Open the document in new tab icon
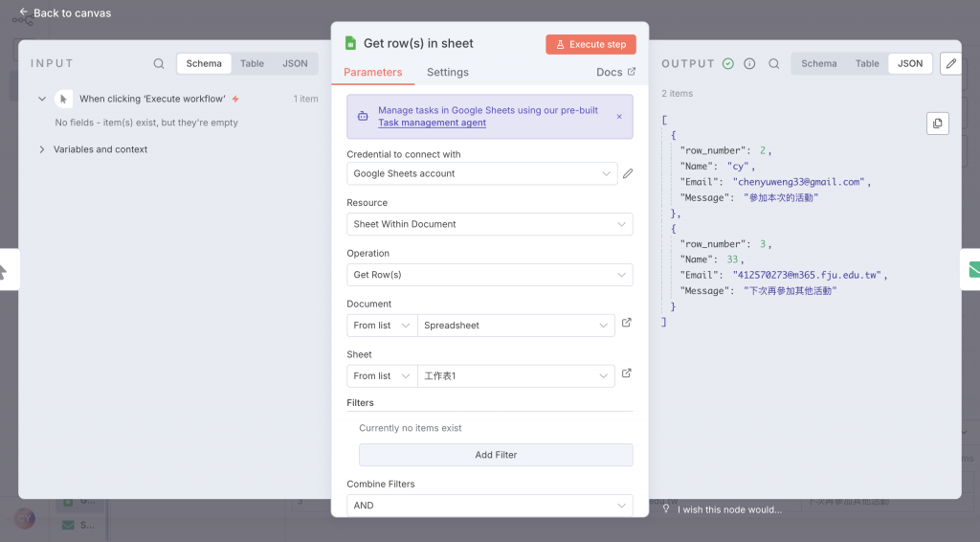Screen dimensions: 980x542 (626, 323)
